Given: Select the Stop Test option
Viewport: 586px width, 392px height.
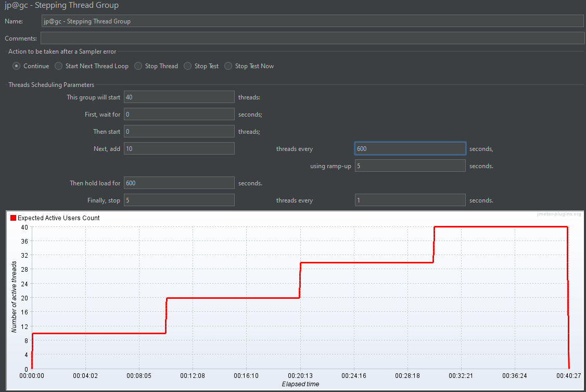Looking at the screenshot, I should (x=187, y=66).
